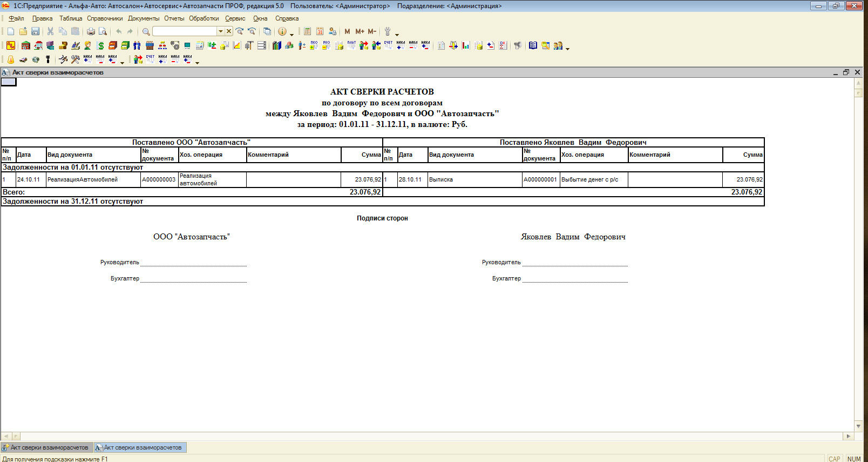Save the document with floppy icon
This screenshot has width=868, height=462.
[x=35, y=31]
